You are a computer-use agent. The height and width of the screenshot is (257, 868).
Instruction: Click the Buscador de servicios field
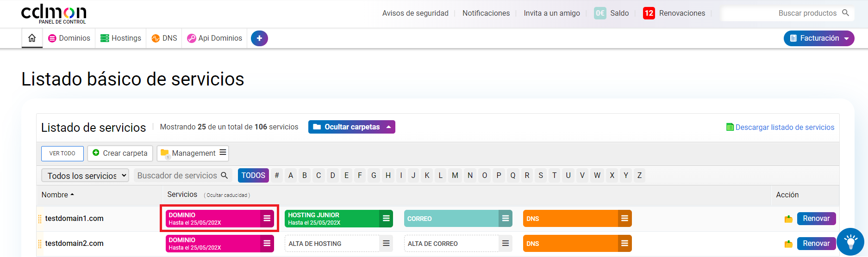[x=178, y=176]
